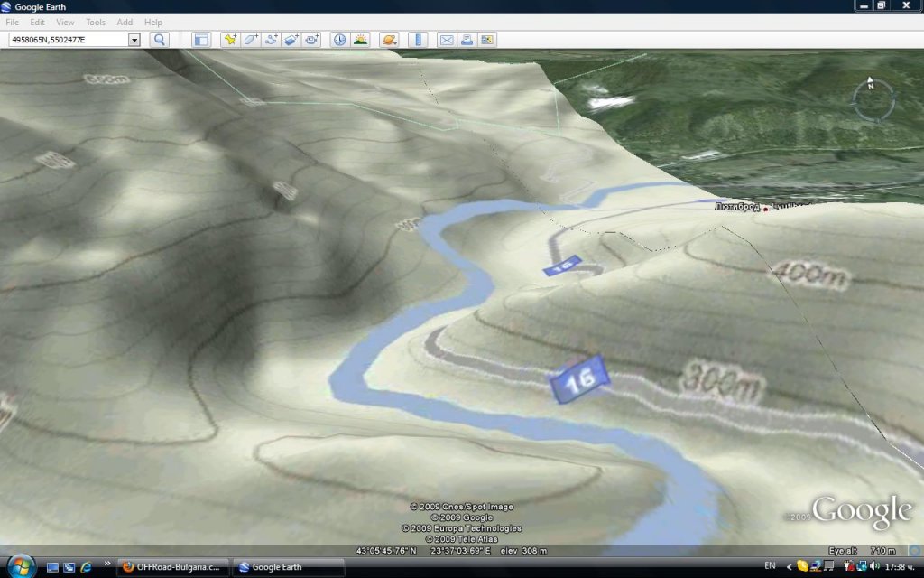Add a placemark with the pushpin icon
Viewport: 924px width, 578px height.
point(230,40)
